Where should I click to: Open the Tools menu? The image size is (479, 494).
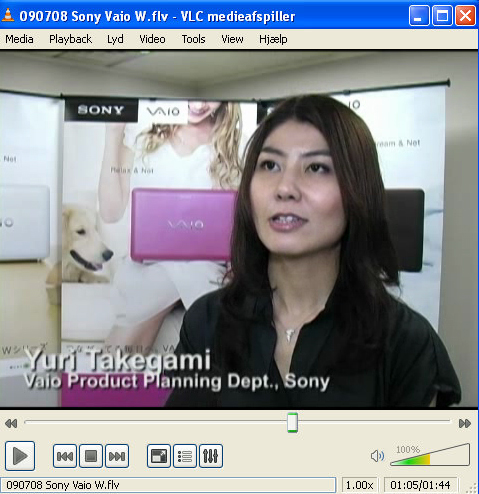[193, 39]
